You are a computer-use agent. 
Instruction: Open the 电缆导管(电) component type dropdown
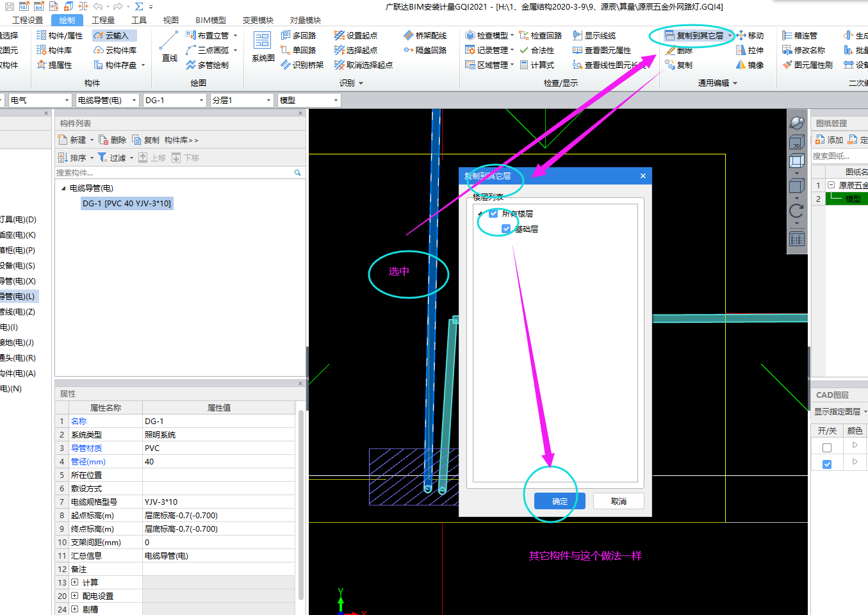coord(107,100)
